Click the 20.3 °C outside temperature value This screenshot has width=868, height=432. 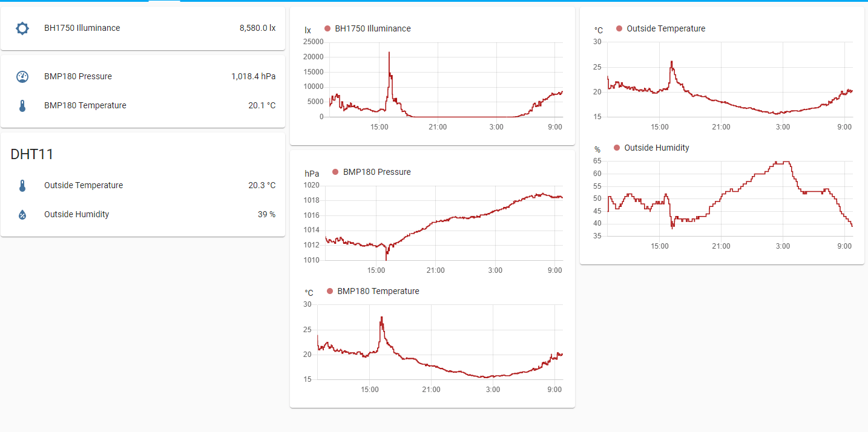(261, 185)
